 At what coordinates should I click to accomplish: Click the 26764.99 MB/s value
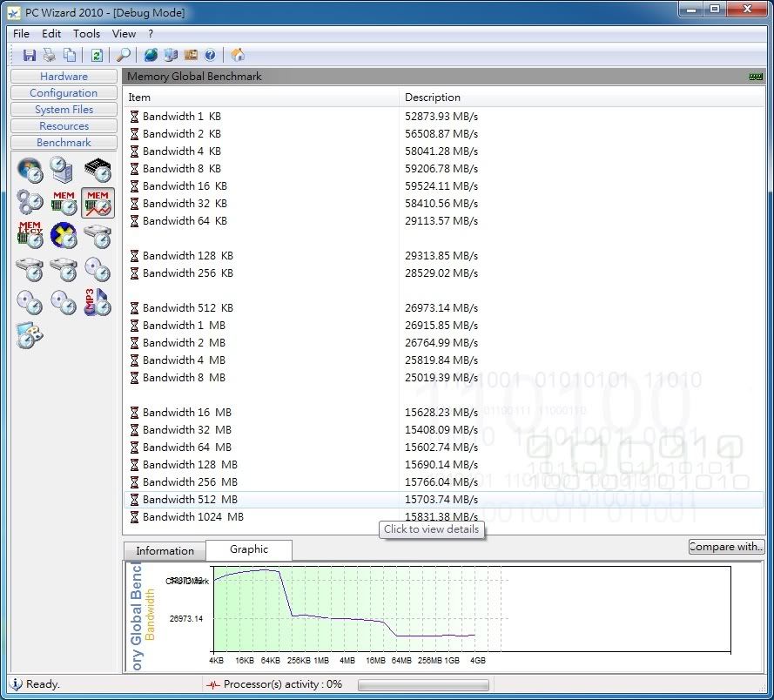pyautogui.click(x=441, y=342)
